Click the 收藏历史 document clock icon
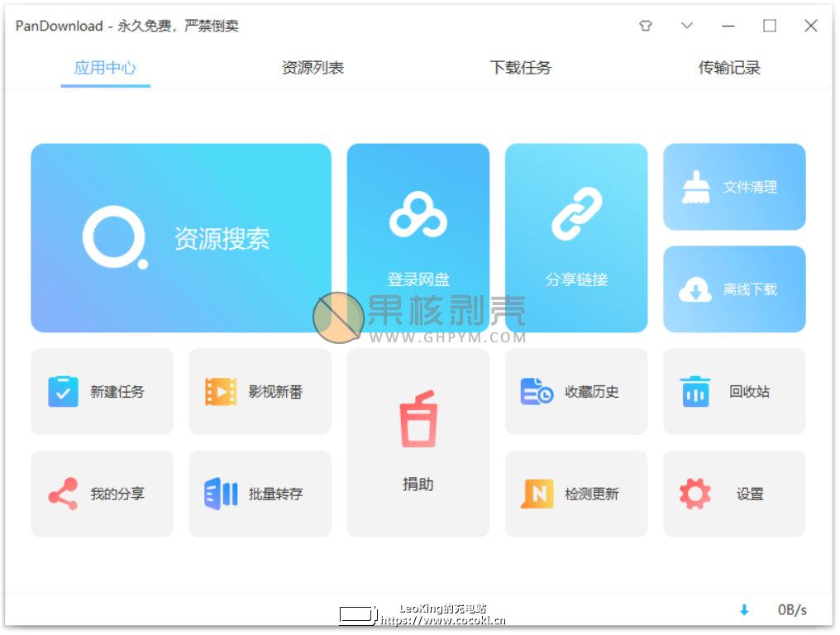840x635 pixels. [x=537, y=392]
